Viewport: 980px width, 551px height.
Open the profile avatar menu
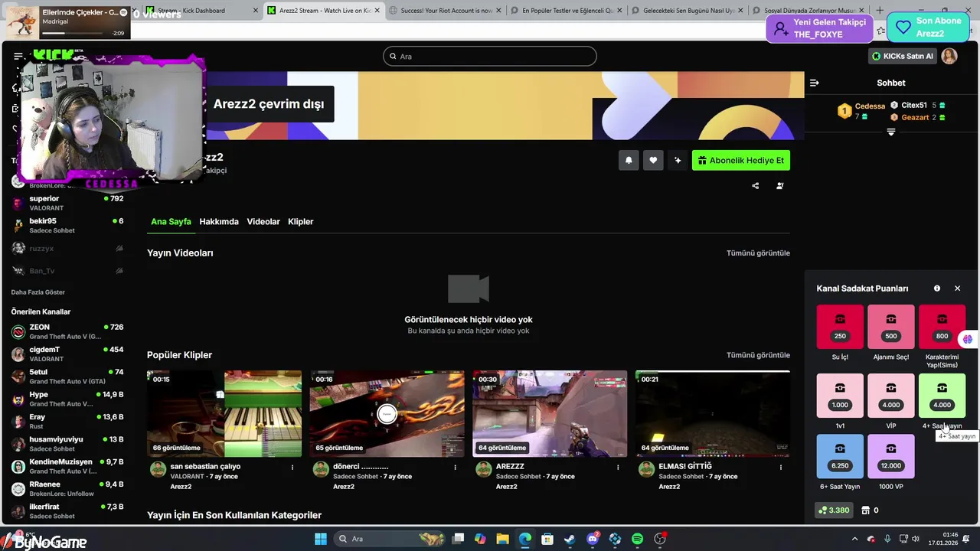949,56
